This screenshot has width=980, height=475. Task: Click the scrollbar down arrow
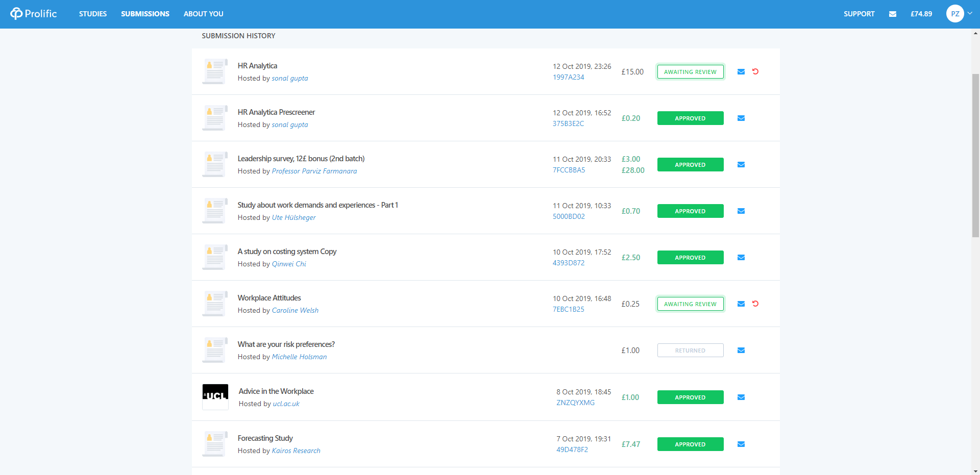[975, 471]
